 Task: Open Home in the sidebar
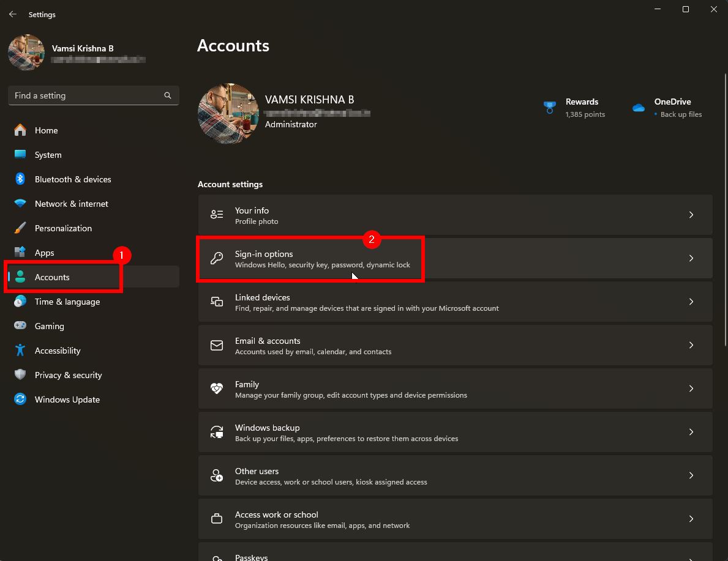pos(93,130)
